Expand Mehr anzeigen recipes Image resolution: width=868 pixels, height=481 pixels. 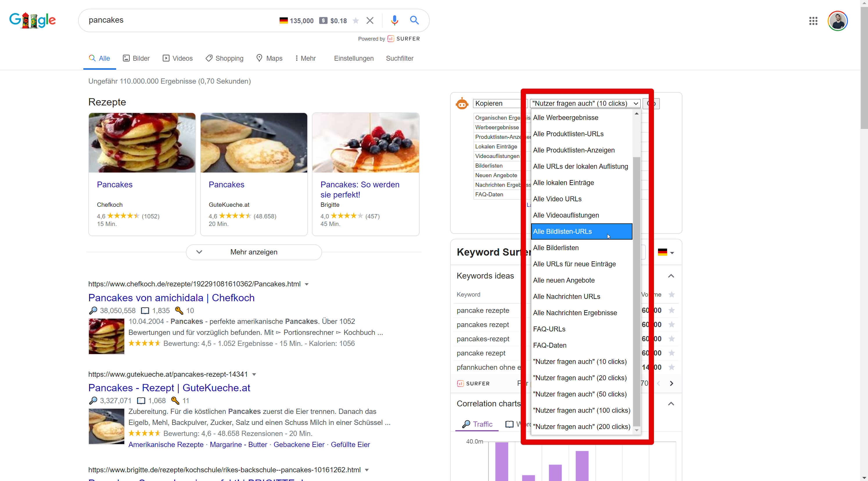[254, 252]
